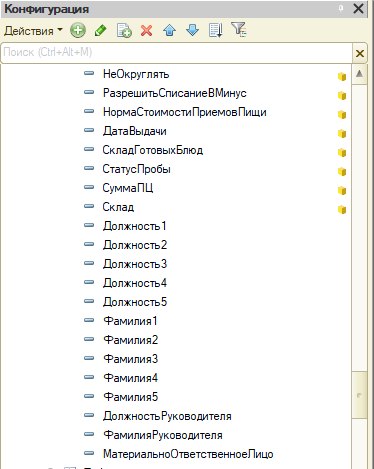Click the Copy object icon

click(124, 31)
